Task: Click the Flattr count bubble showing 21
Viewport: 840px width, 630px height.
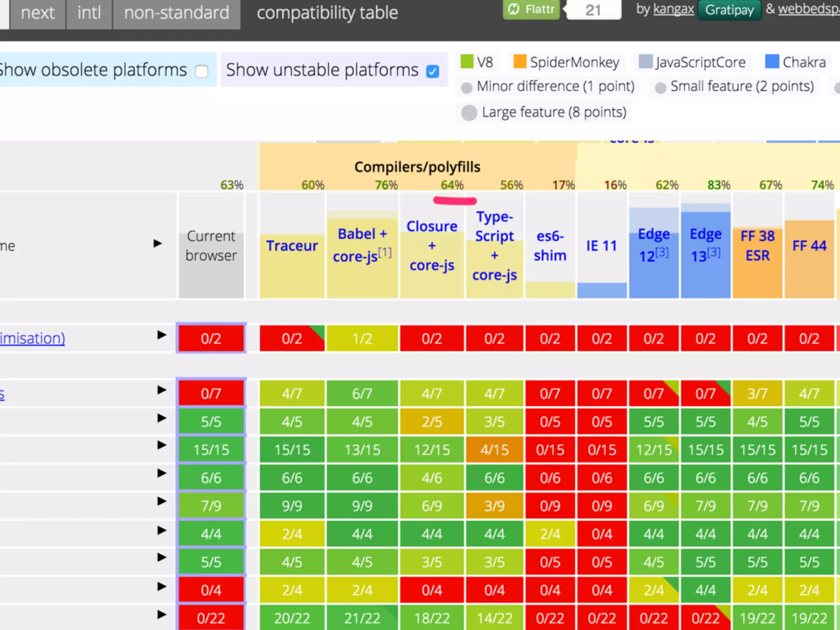Action: 593,10
